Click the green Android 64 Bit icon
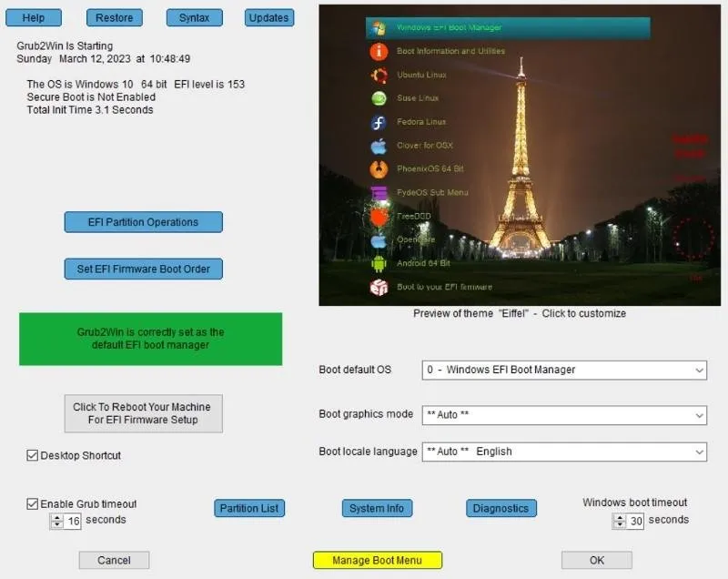728x579 pixels. [x=379, y=263]
